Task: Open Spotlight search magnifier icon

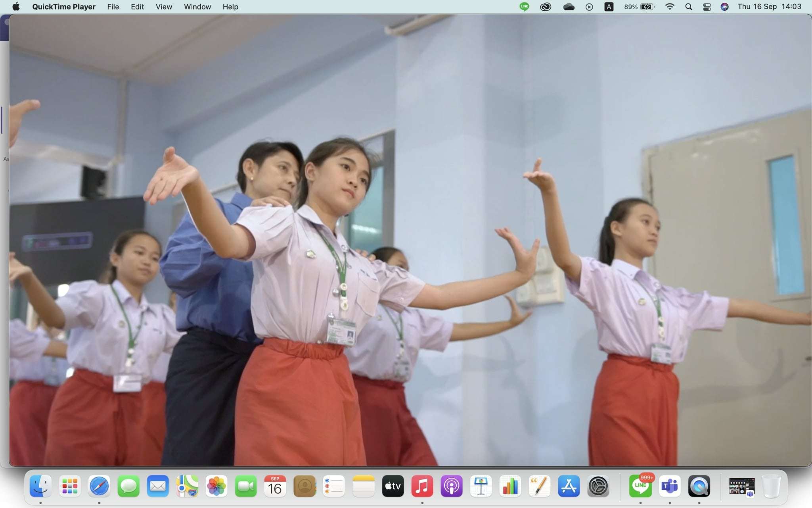Action: (689, 7)
